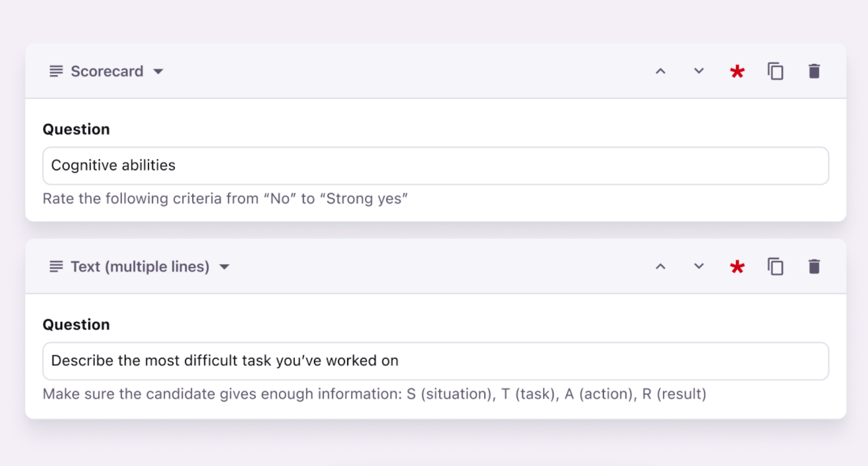Move the Scorecard question up
Image resolution: width=868 pixels, height=466 pixels.
(660, 71)
